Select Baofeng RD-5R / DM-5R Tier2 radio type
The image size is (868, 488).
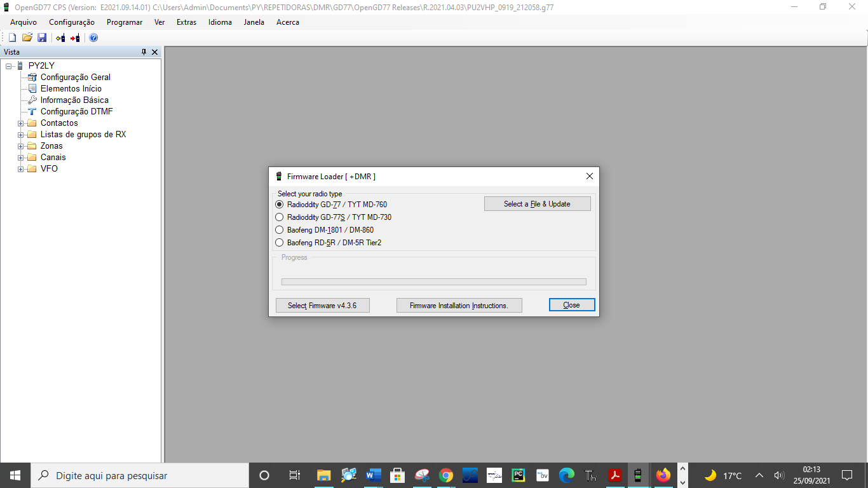pyautogui.click(x=328, y=243)
